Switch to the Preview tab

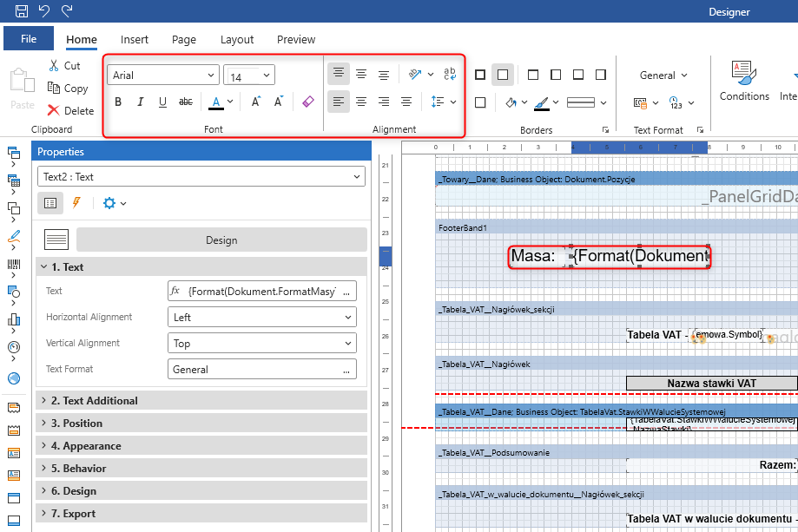(x=296, y=40)
